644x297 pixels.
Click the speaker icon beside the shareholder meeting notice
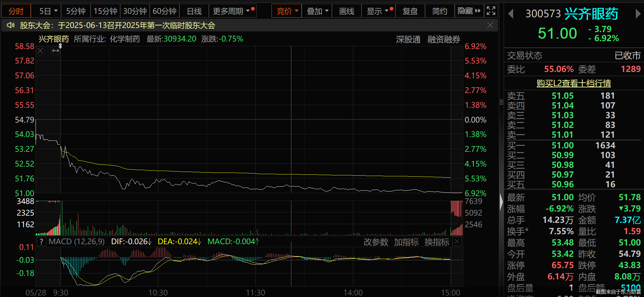pyautogui.click(x=11, y=25)
